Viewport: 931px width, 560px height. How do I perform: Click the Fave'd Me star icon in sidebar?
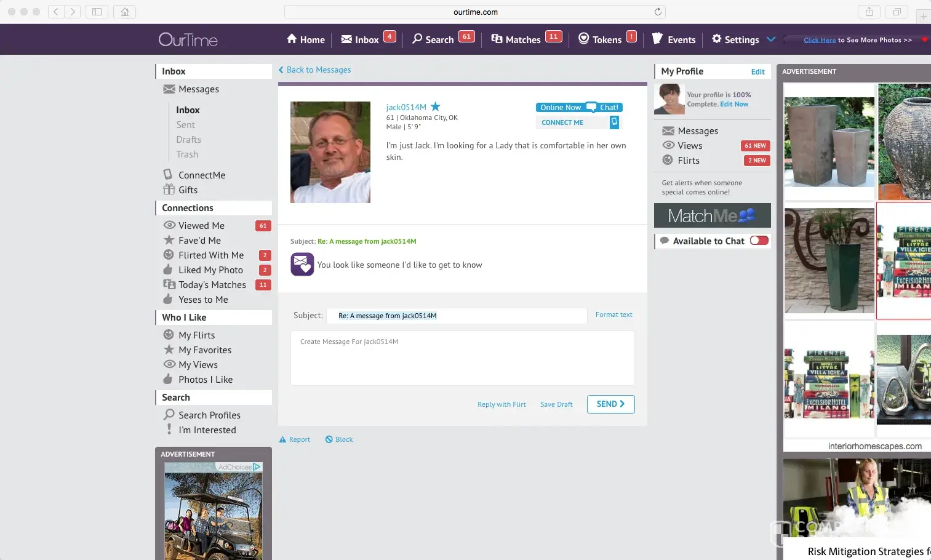point(169,240)
